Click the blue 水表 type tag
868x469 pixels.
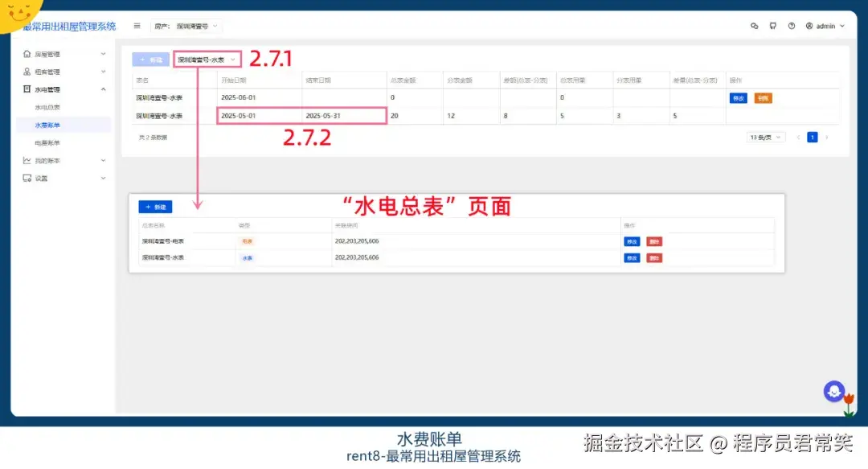[247, 258]
